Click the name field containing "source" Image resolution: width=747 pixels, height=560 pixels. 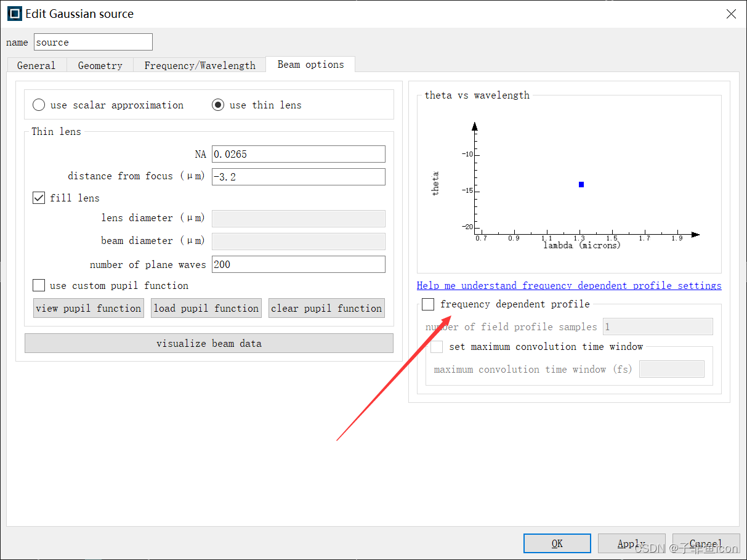tap(93, 42)
